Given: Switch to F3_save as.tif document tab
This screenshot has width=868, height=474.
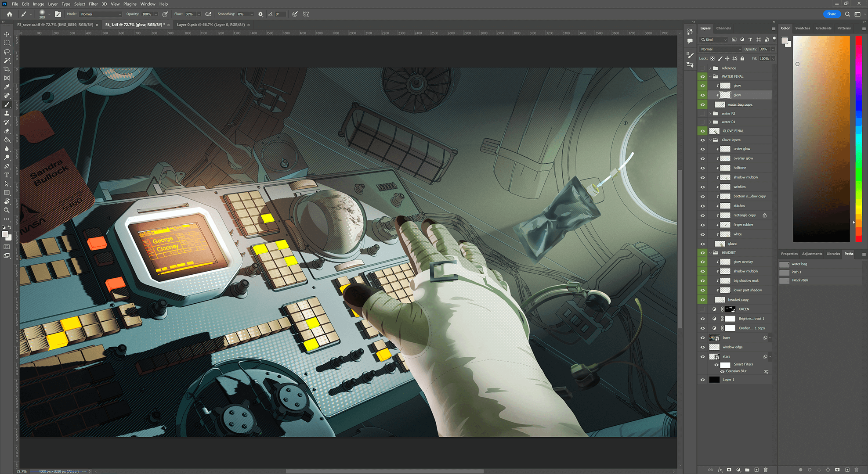Looking at the screenshot, I should (55, 25).
